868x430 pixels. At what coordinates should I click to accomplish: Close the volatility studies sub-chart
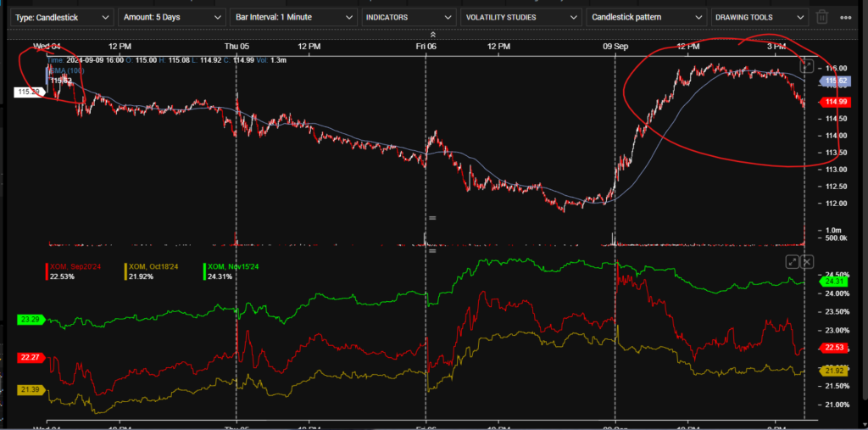click(x=808, y=261)
